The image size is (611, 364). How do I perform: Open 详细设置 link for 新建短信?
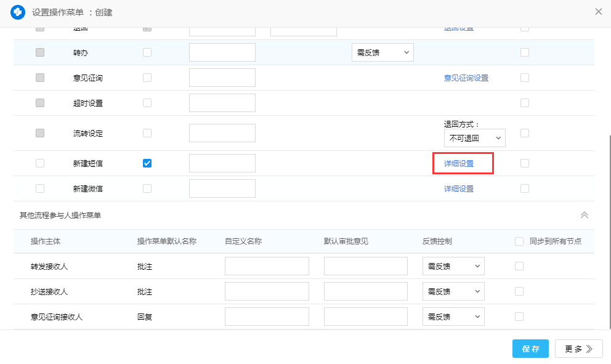[x=459, y=164]
